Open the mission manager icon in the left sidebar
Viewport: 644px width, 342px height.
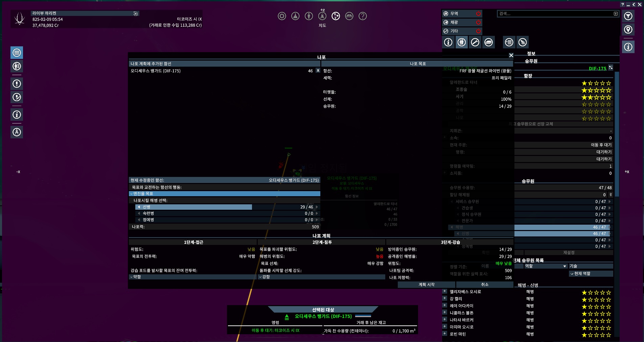[x=17, y=97]
